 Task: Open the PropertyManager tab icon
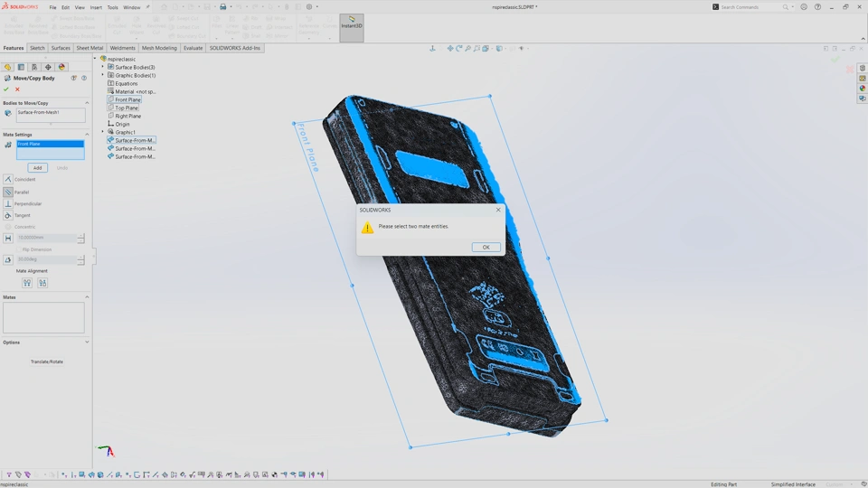click(21, 67)
